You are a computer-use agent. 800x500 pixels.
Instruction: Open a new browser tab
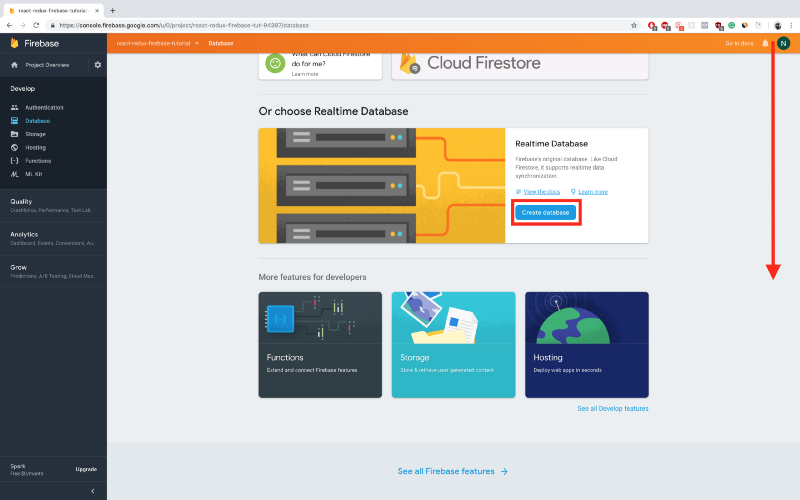(x=113, y=10)
